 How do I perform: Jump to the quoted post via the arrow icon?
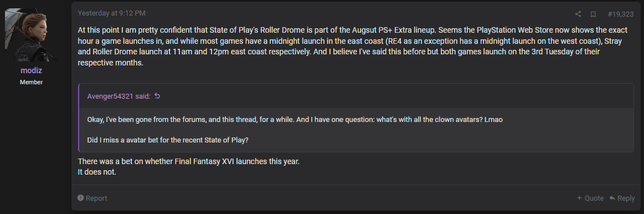(x=157, y=96)
